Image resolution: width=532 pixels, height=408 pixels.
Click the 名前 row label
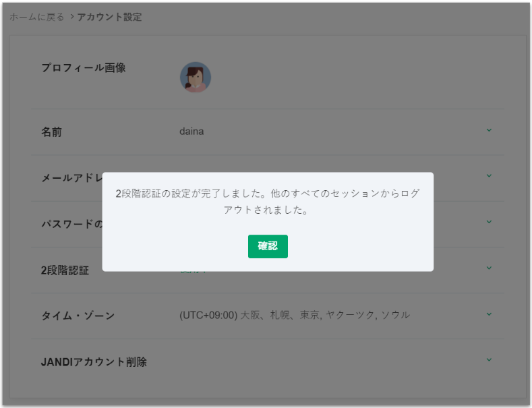(51, 132)
